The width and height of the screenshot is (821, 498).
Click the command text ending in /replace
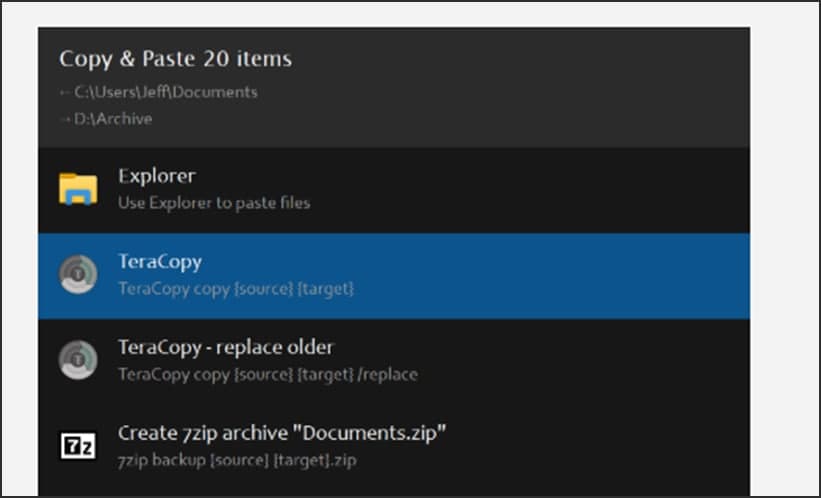267,375
